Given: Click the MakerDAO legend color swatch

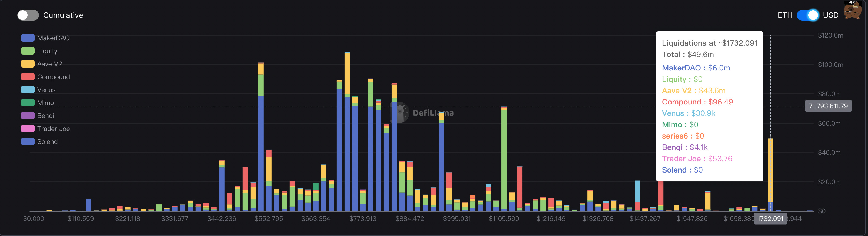Looking at the screenshot, I should click(28, 38).
